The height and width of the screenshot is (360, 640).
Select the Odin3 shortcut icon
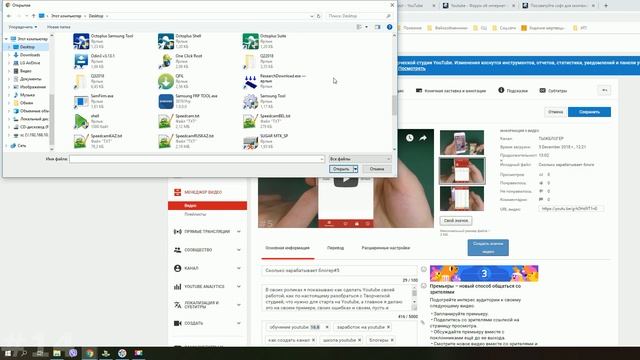click(x=81, y=61)
